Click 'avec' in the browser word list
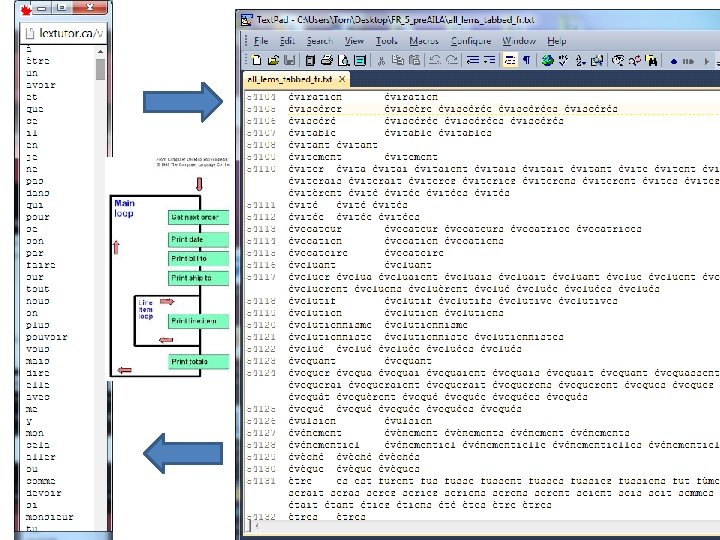This screenshot has width=720, height=540. (38, 397)
